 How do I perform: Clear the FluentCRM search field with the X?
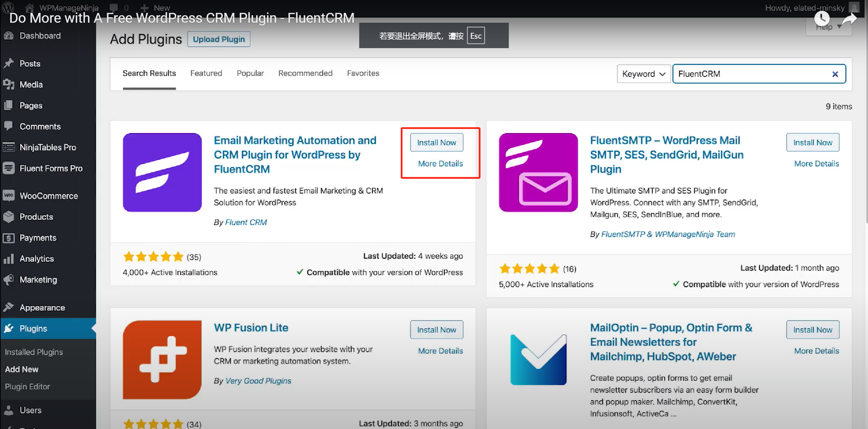(x=835, y=74)
